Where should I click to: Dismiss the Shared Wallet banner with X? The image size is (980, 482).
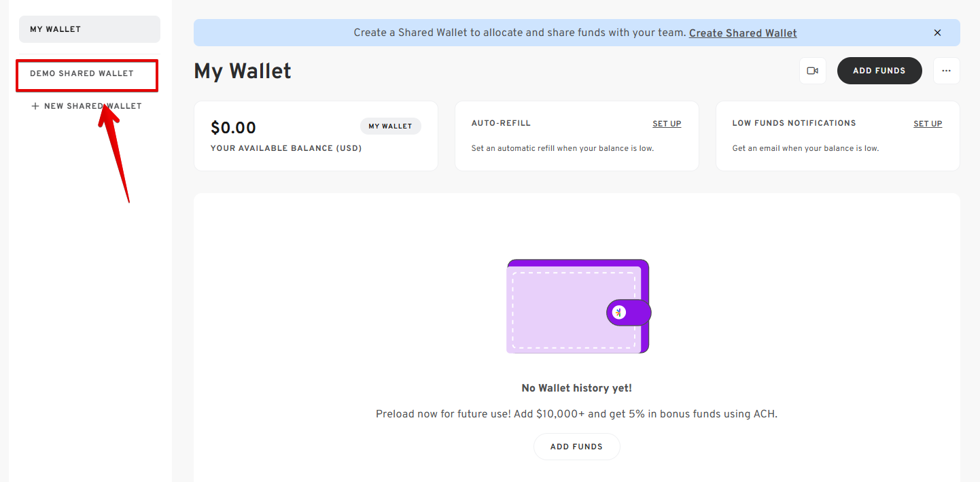click(x=937, y=33)
